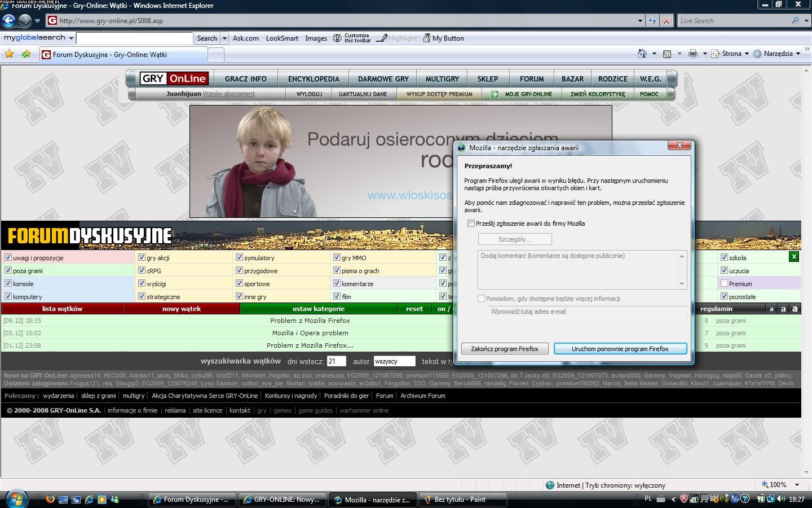This screenshot has height=508, width=812.
Task: Uncheck the 'gry MMO' category checkbox
Action: [x=337, y=257]
